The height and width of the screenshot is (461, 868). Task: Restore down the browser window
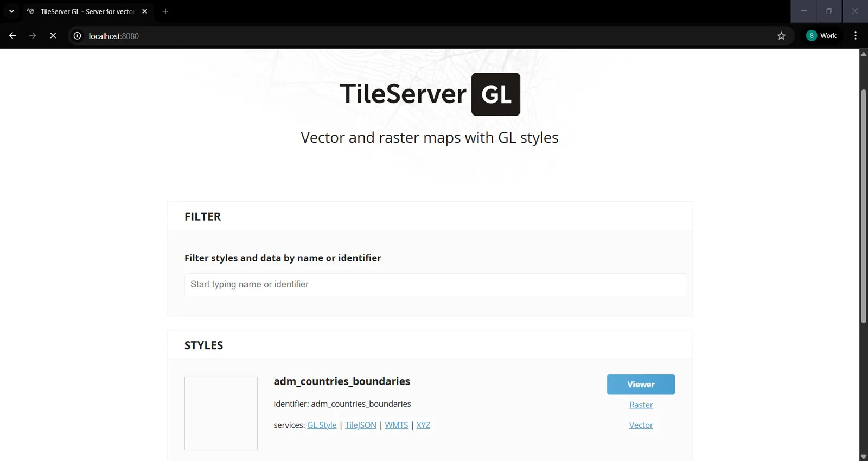[829, 11]
